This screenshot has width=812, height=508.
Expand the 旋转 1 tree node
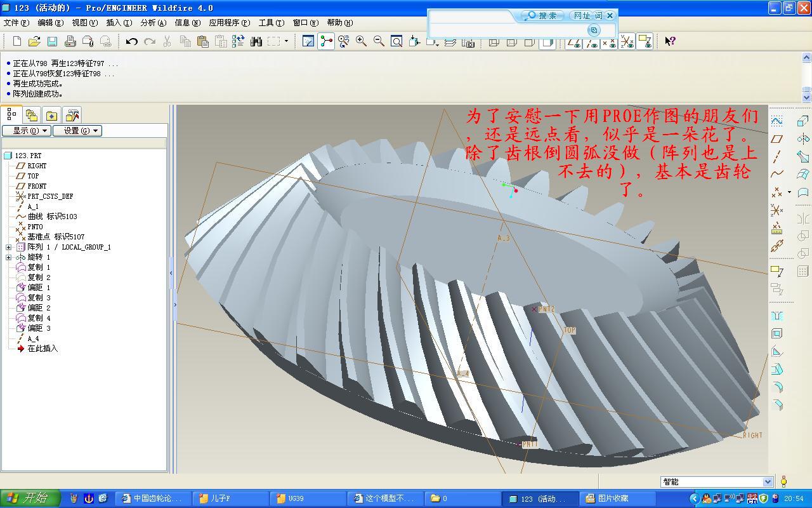(x=8, y=257)
